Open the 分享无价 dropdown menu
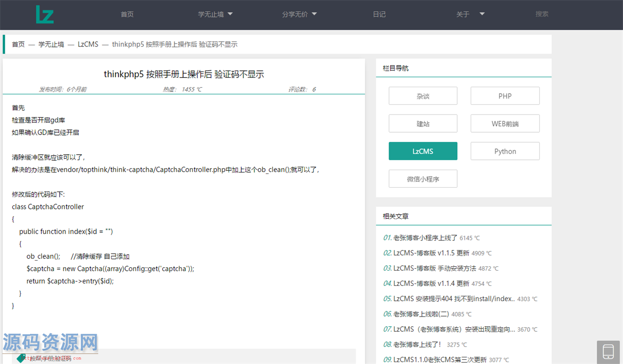Image resolution: width=623 pixels, height=364 pixels. 300,14
